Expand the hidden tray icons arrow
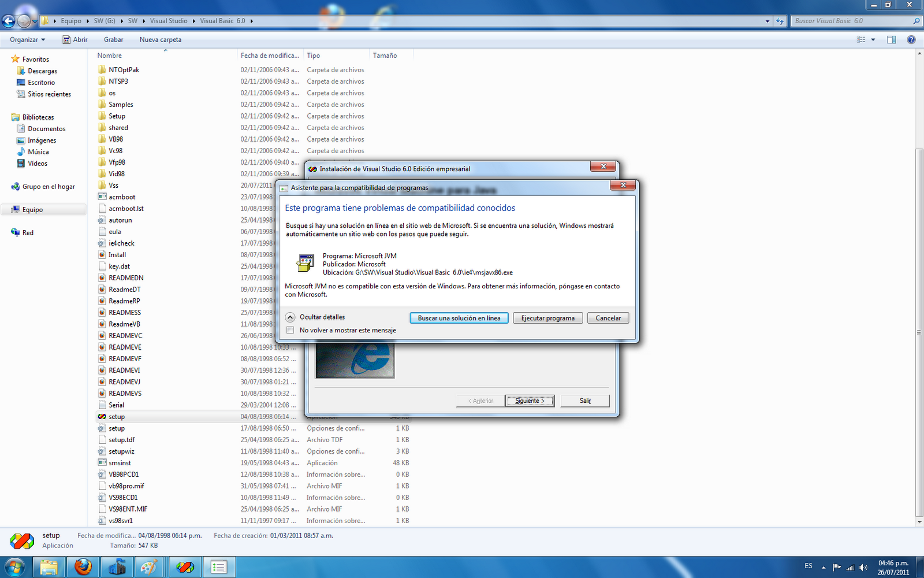 (x=824, y=567)
